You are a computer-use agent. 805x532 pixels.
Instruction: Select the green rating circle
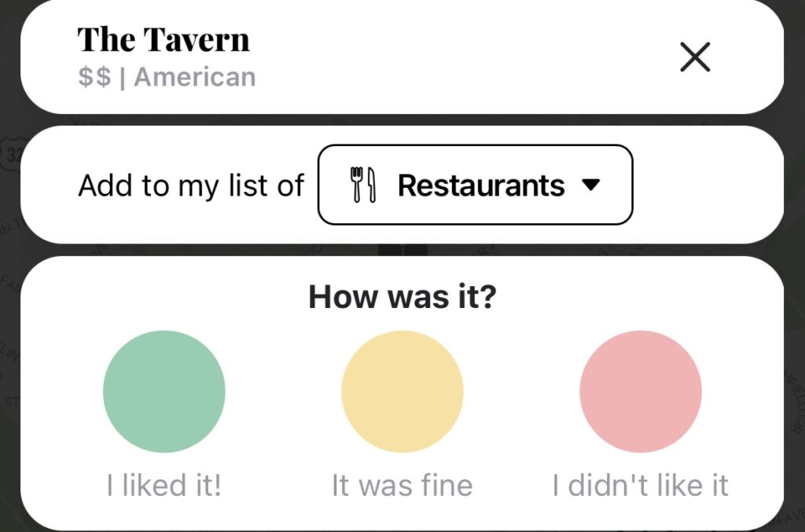tap(164, 391)
